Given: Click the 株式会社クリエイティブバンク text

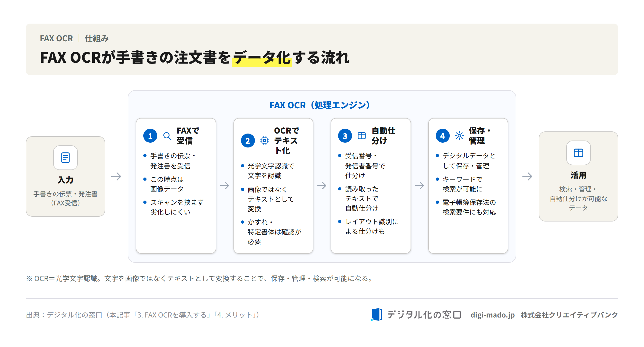Looking at the screenshot, I should [569, 315].
